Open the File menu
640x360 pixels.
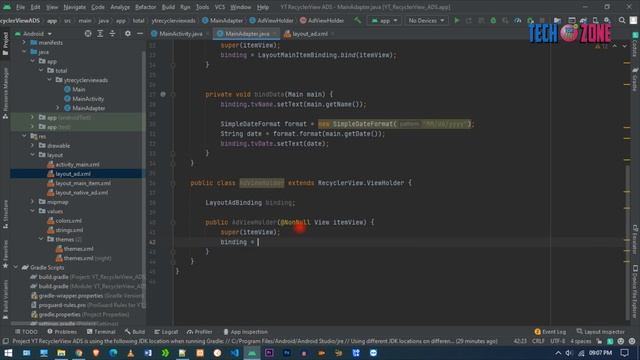click(20, 7)
